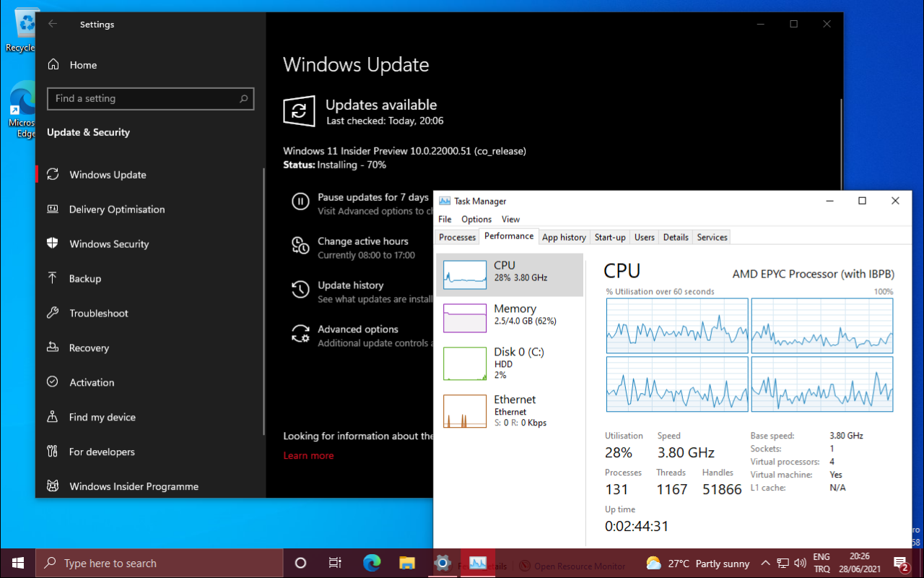
Task: Switch to the Services tab
Action: click(x=712, y=237)
